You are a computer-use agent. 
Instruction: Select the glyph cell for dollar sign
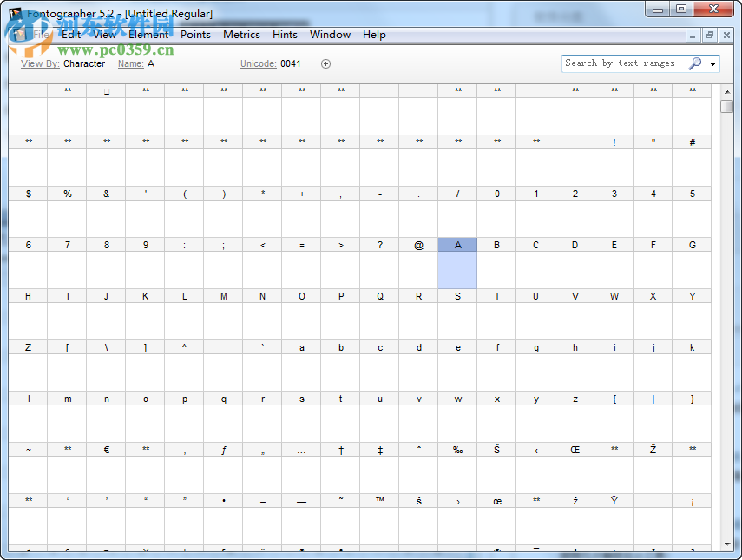click(x=28, y=212)
